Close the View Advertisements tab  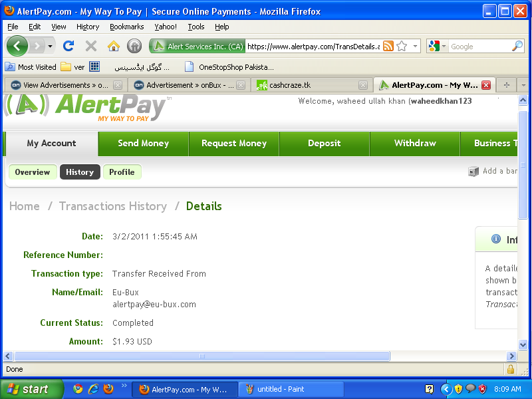pos(118,85)
